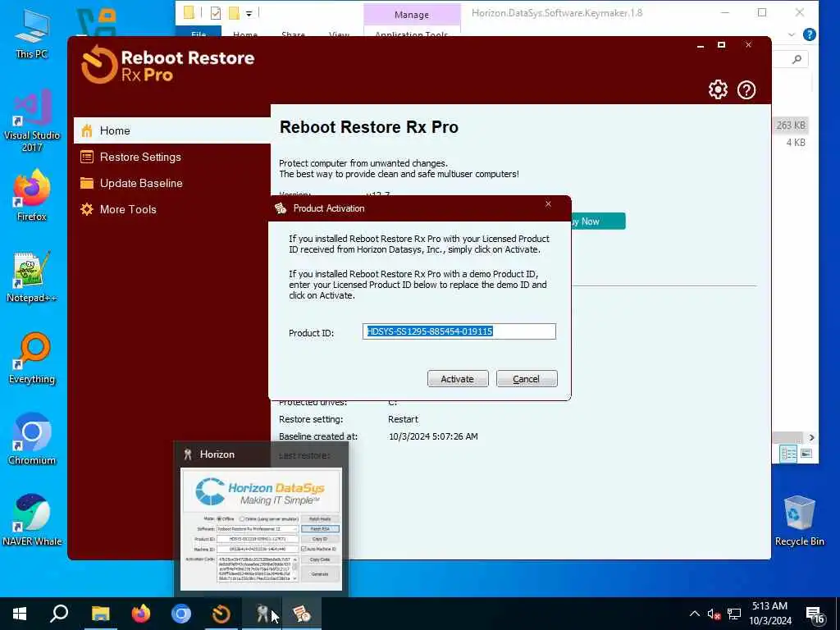The height and width of the screenshot is (630, 840).
Task: Open Customize Quick Access Toolbar dropdown
Action: tap(249, 13)
